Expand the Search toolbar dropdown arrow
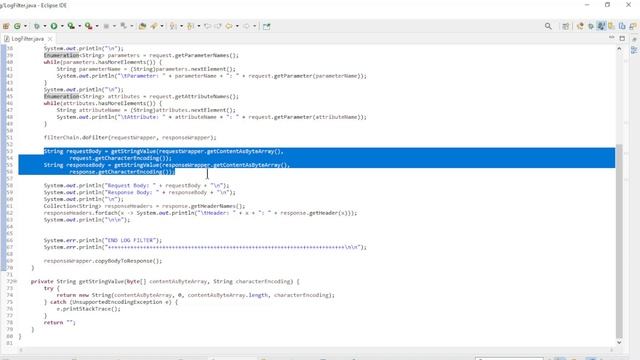The image size is (640, 360). pos(162,26)
